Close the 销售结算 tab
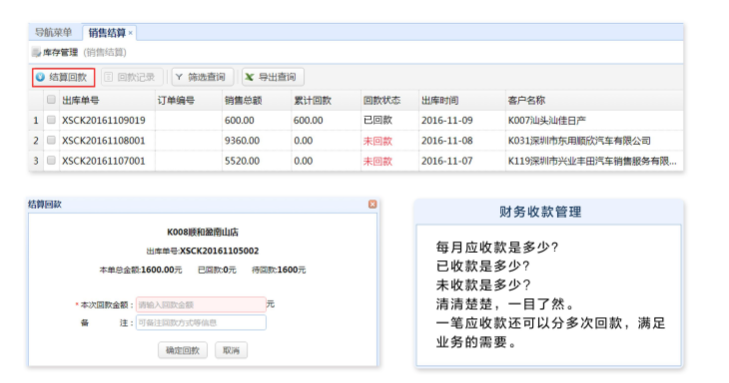The image size is (729, 383). pyautogui.click(x=131, y=33)
